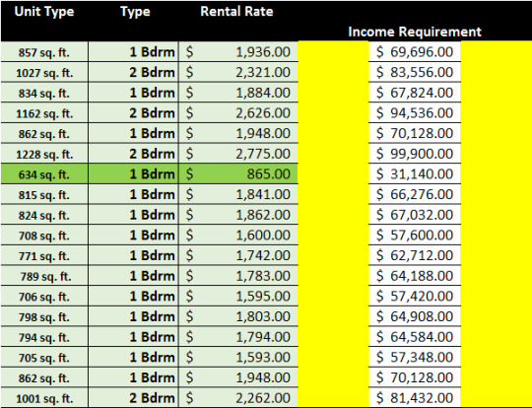Select 1 Bdrm in the 708 sq. ft. row
Screen dimensions: 532x408
pyautogui.click(x=133, y=236)
